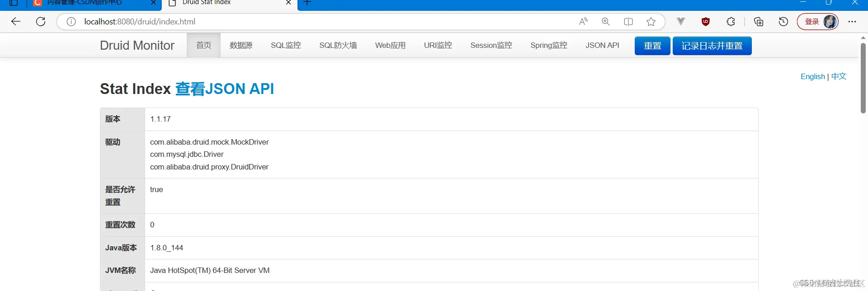Screen dimensions: 868x291
Task: Maximize or restore the browser window
Action: point(829,2)
